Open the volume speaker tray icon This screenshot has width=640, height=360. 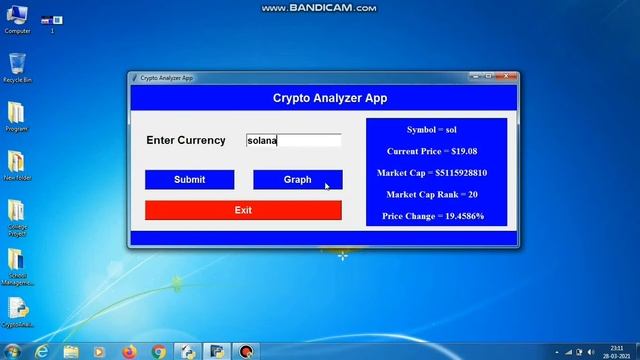[591, 352]
